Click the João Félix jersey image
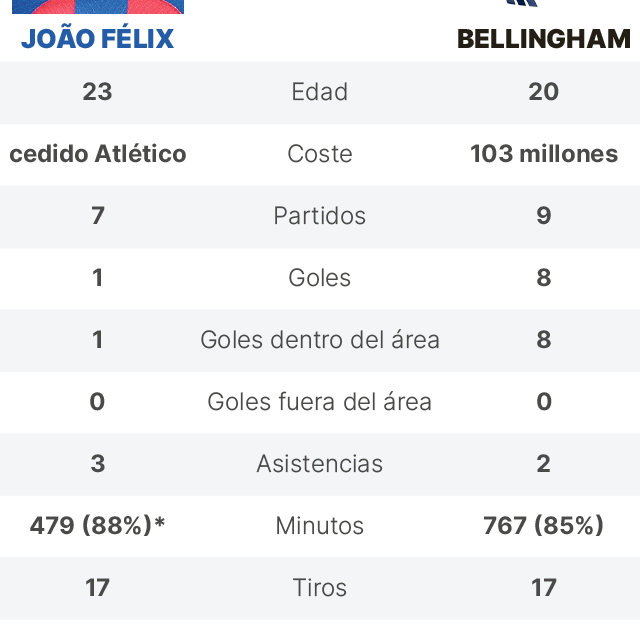Image resolution: width=640 pixels, height=640 pixels. coord(98,6)
